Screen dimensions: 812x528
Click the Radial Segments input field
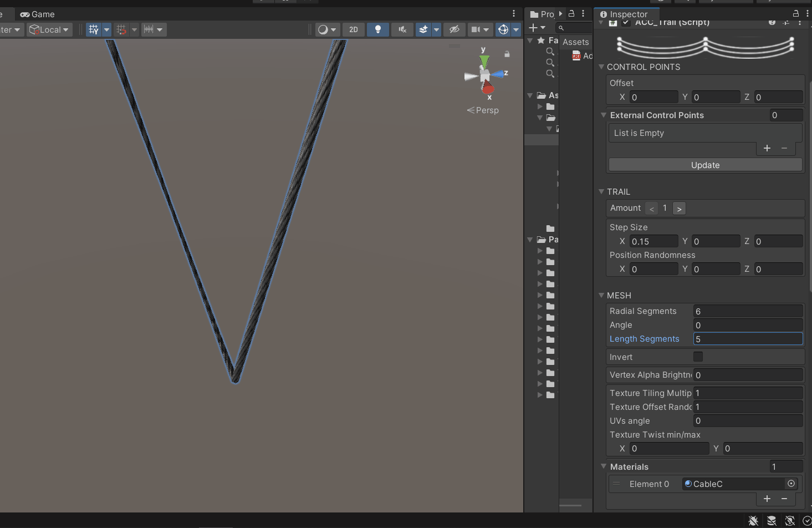coord(747,311)
